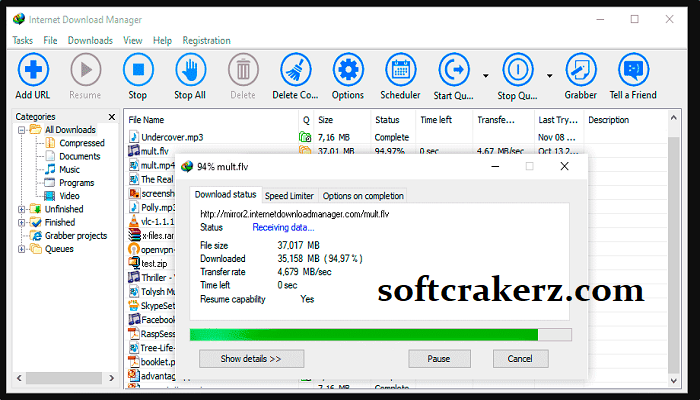Click the Stop Queue icon
Image resolution: width=700 pixels, height=400 pixels.
point(518,69)
